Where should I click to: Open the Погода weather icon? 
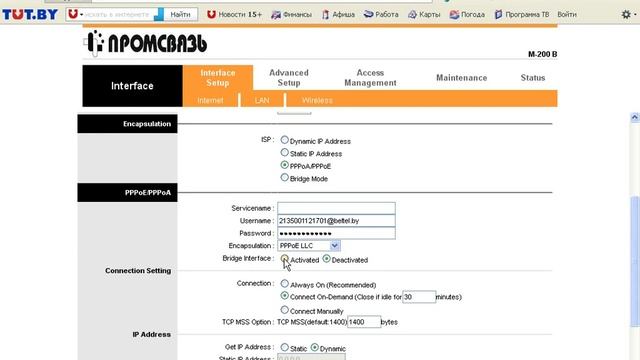point(454,14)
